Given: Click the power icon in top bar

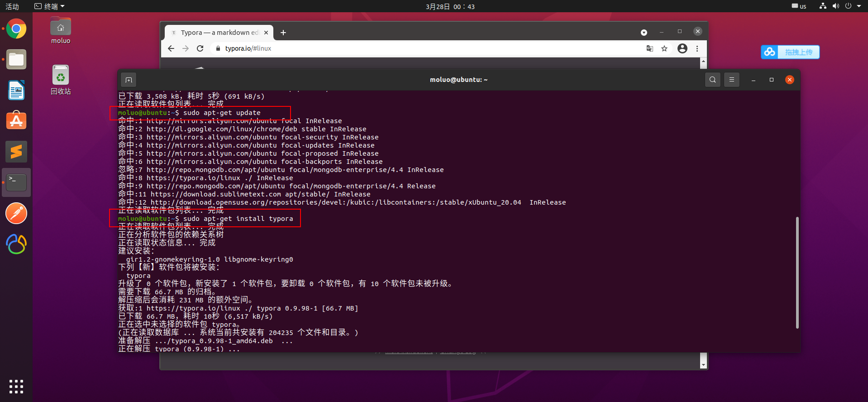Looking at the screenshot, I should [x=848, y=6].
